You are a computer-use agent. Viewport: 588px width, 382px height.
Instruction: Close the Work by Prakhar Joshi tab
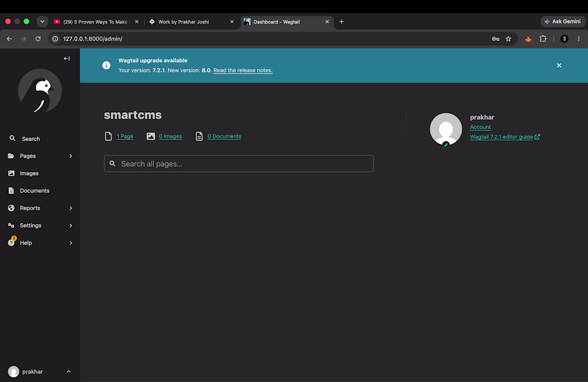coord(232,22)
